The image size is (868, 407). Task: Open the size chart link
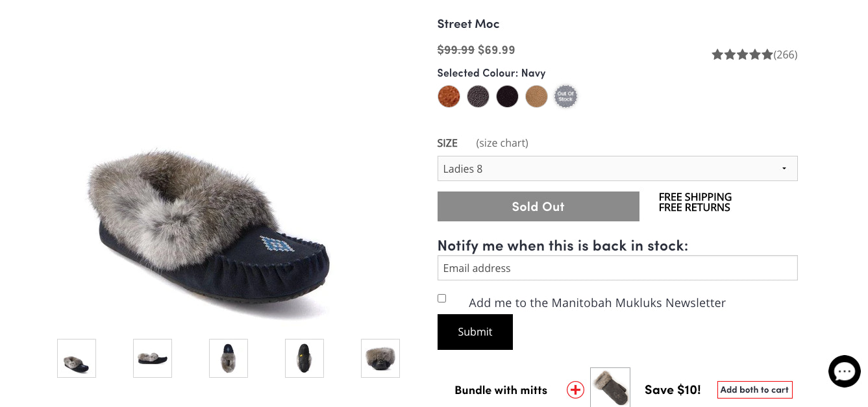tap(502, 143)
